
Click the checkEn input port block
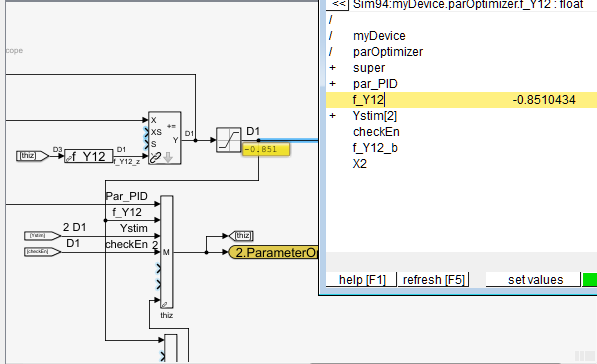coord(42,252)
